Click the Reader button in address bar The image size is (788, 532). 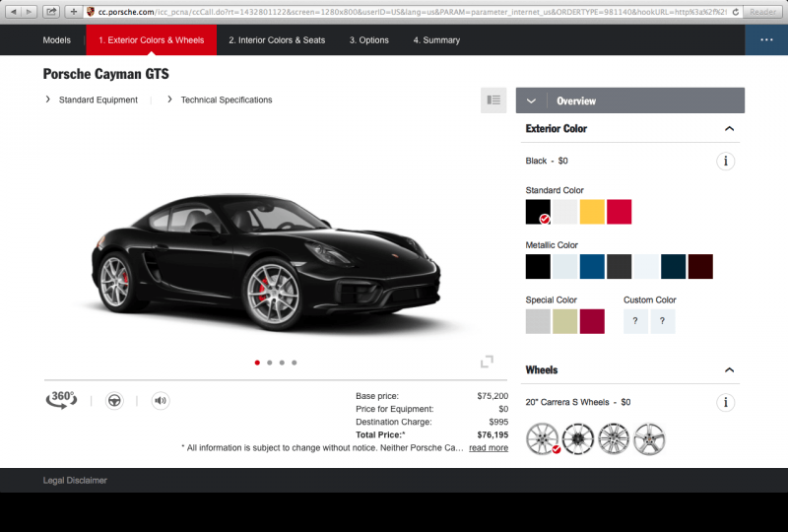762,12
